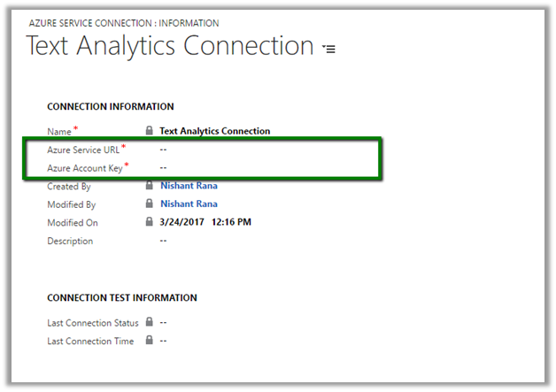Image resolution: width=556 pixels, height=392 pixels.
Task: Click the Last Connection Status value
Action: tap(164, 322)
